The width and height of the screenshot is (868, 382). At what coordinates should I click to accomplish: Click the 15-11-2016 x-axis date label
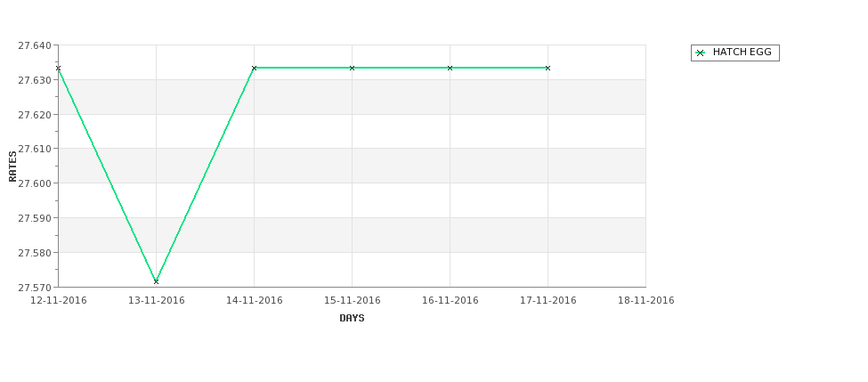pyautogui.click(x=352, y=301)
